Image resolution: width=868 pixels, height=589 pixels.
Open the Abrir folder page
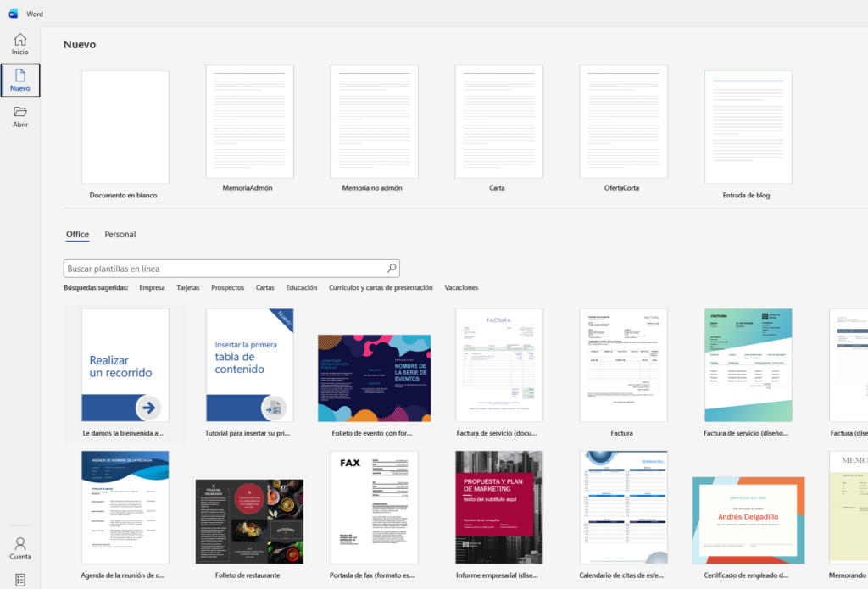20,117
